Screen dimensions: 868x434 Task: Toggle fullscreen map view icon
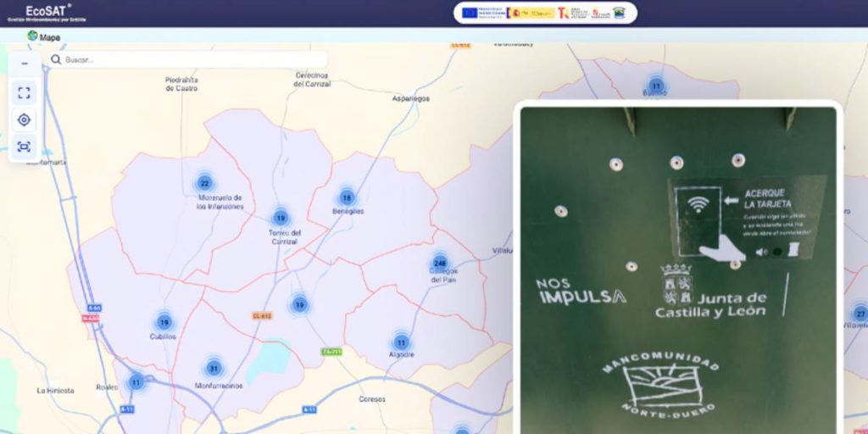(25, 92)
